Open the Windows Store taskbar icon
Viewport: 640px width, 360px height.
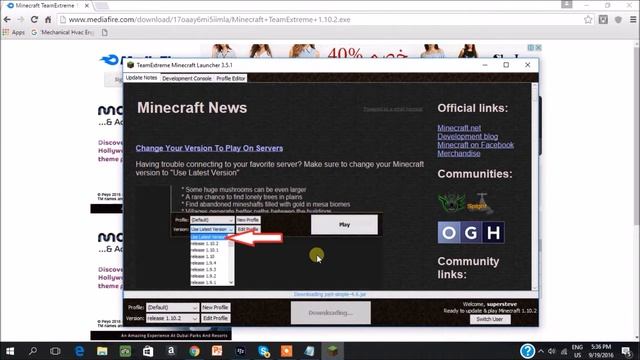tap(148, 351)
